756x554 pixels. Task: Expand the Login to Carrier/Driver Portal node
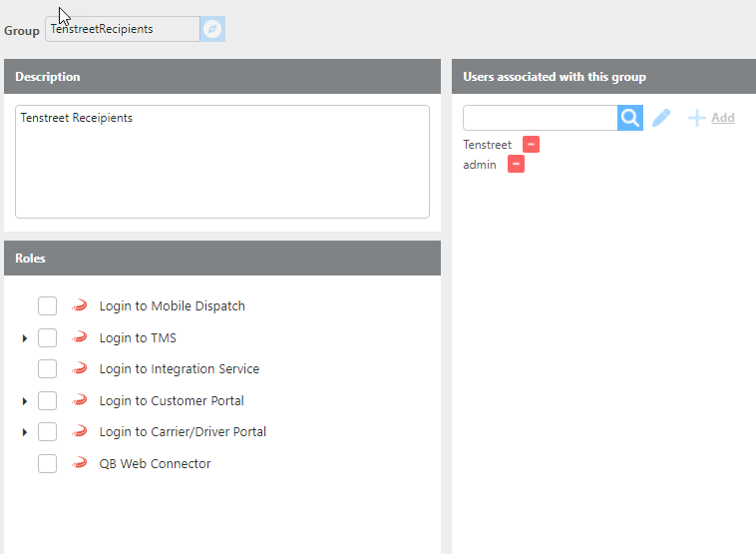(24, 433)
